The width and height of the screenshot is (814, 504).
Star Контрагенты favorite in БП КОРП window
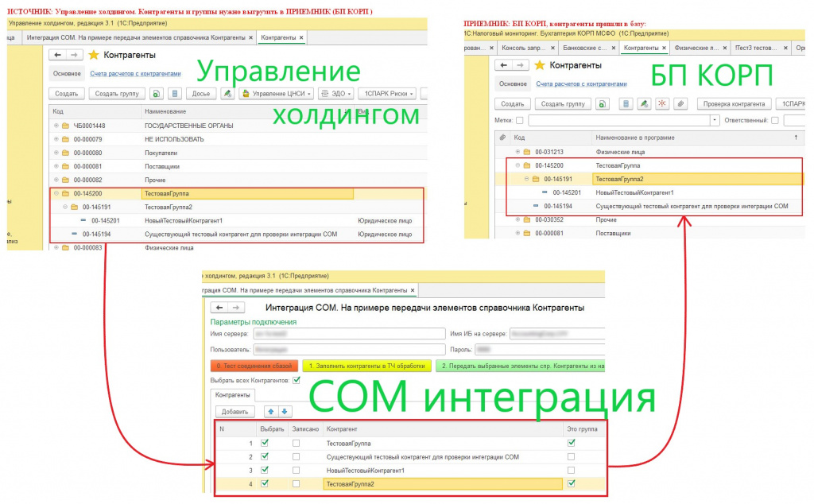[x=540, y=65]
